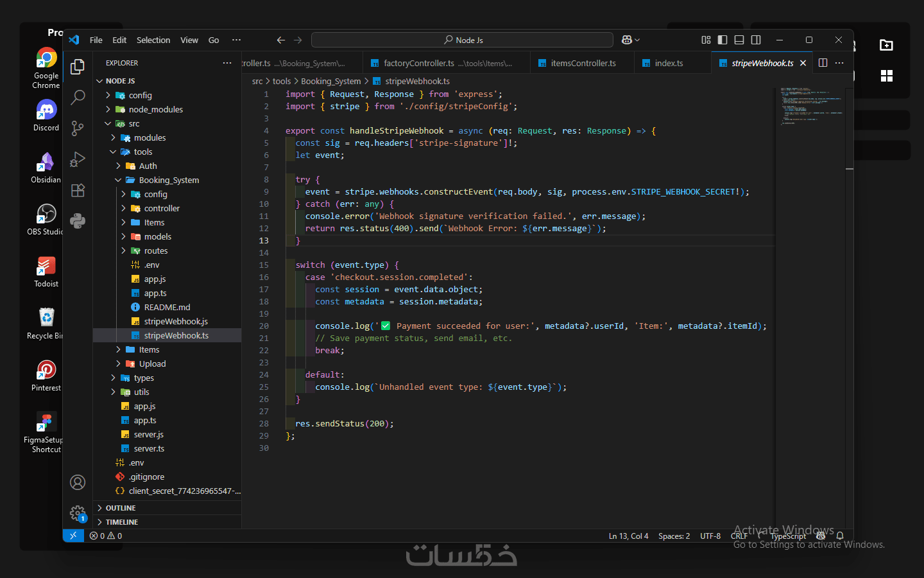Screen dimensions: 924x578
Task: Expand the node_modules folder
Action: [x=155, y=109]
